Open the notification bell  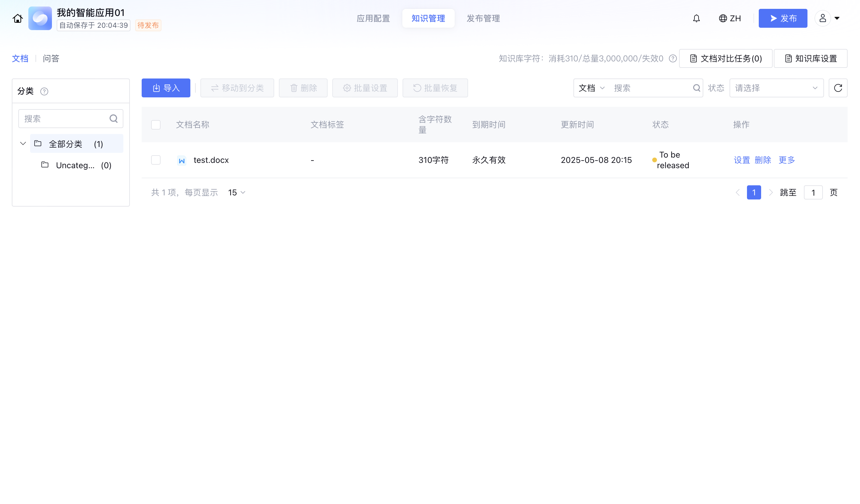[696, 18]
